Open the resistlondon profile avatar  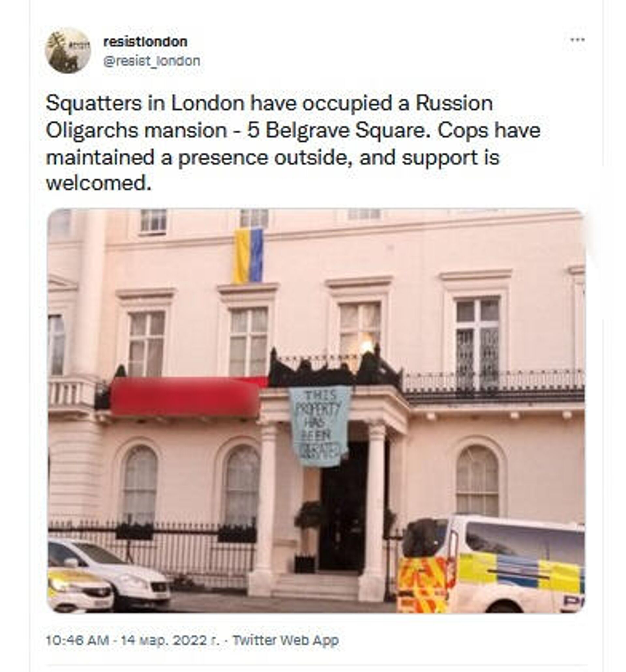(67, 51)
